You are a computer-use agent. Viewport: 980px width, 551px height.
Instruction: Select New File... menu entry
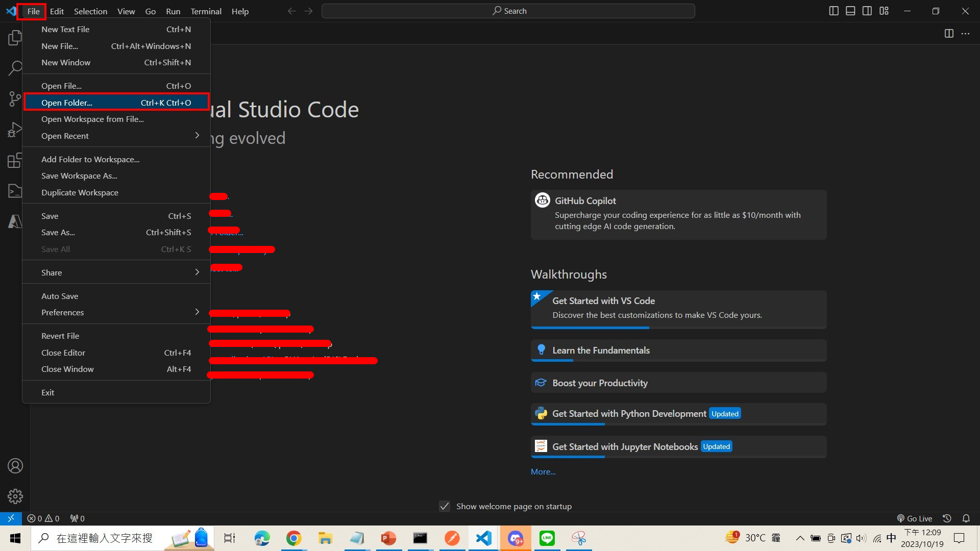[116, 46]
